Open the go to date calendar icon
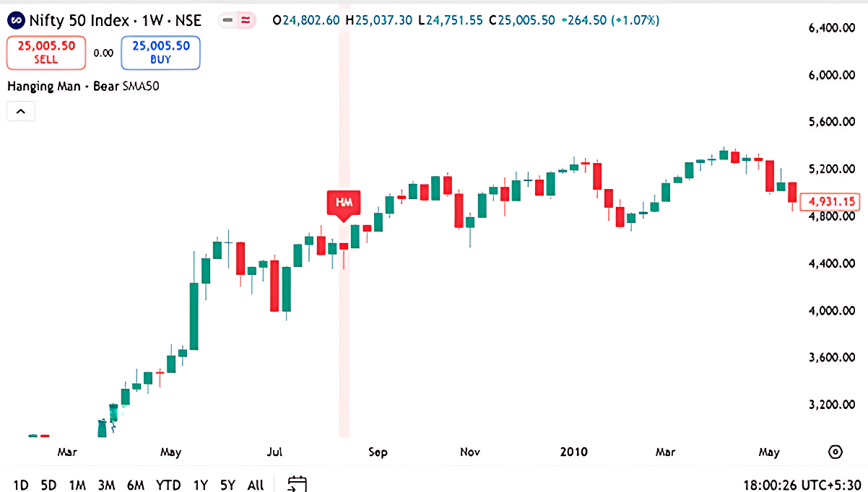Image resolution: width=868 pixels, height=492 pixels. coord(297,484)
